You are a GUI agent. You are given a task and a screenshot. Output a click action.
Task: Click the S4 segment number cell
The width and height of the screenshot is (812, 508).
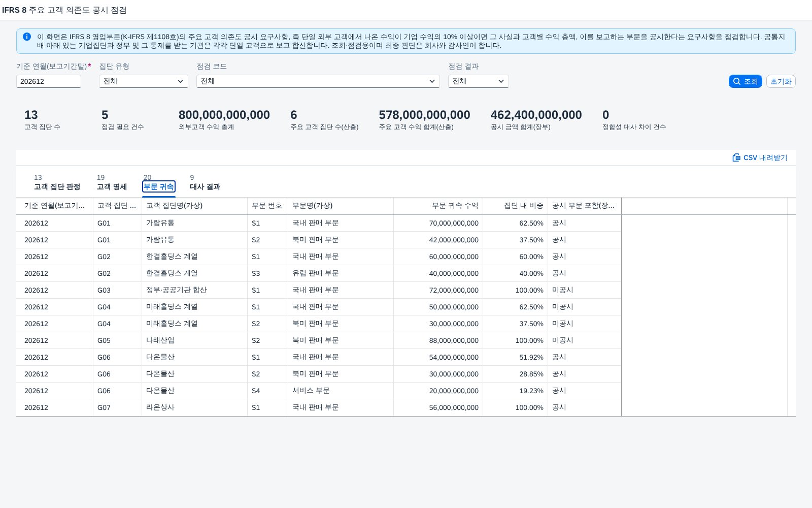click(268, 391)
